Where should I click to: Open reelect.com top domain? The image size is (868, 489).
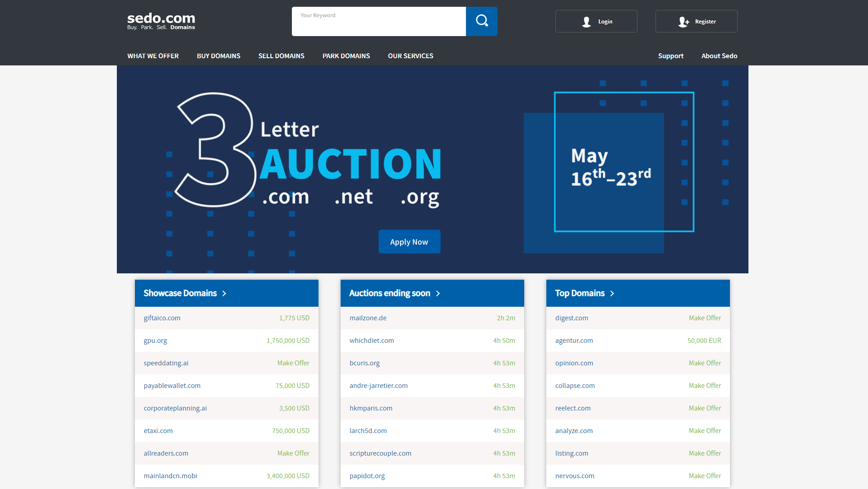click(x=573, y=408)
